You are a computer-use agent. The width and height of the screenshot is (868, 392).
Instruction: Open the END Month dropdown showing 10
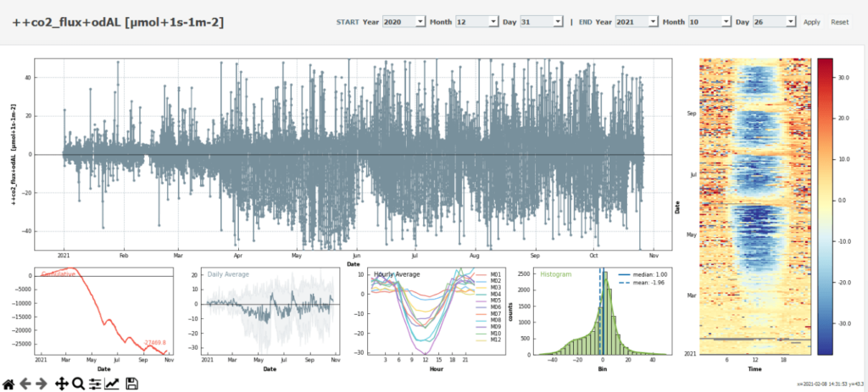709,21
